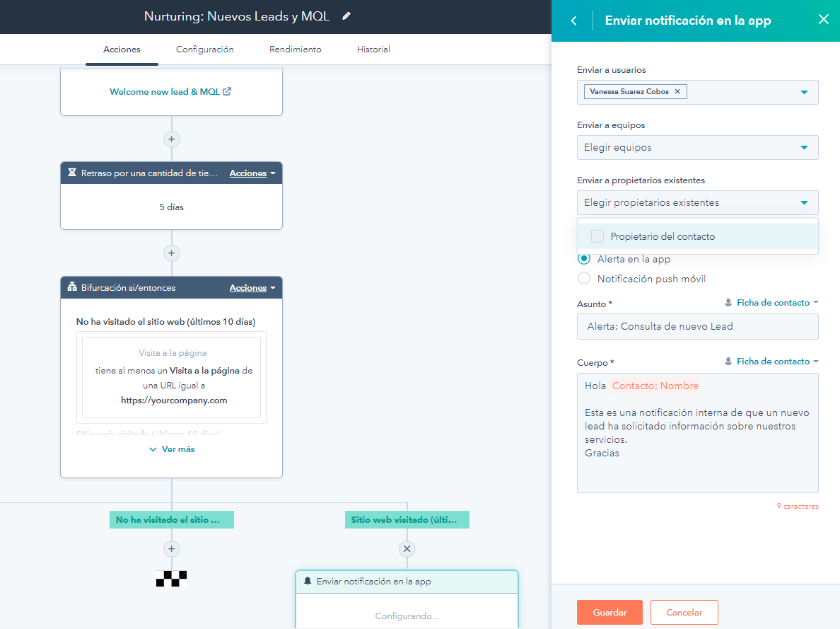Remove Vanessa Suarez Cobos from Enviar a usuarios

click(x=677, y=91)
